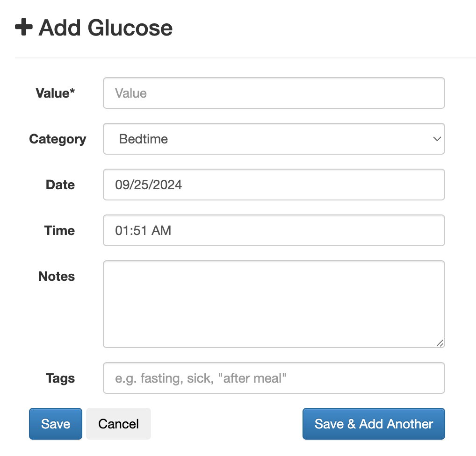Click the Time field label

pos(59,230)
